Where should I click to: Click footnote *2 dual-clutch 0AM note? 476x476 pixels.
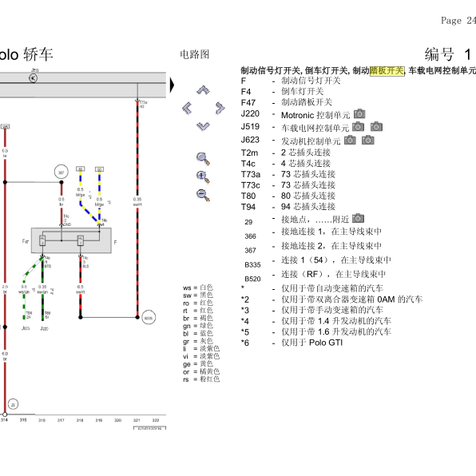click(351, 299)
